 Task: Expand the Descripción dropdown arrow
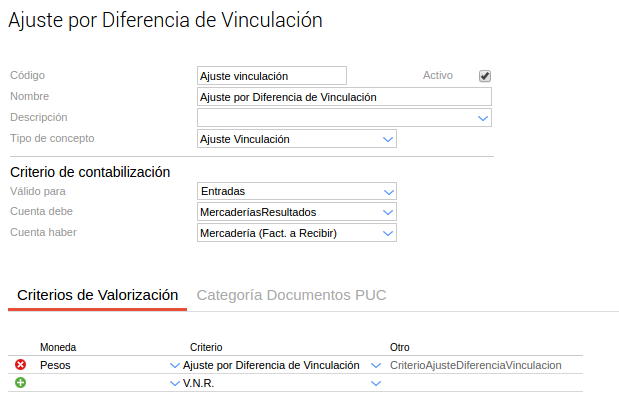pyautogui.click(x=483, y=118)
